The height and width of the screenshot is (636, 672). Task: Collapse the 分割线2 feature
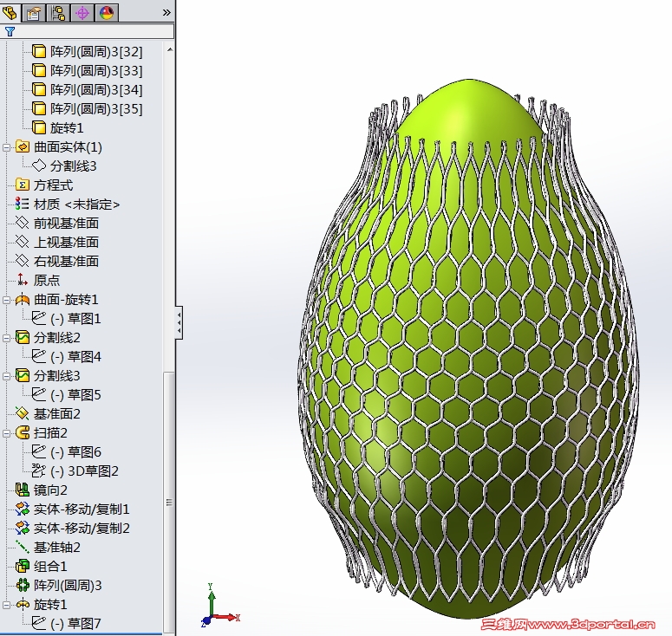[6, 338]
